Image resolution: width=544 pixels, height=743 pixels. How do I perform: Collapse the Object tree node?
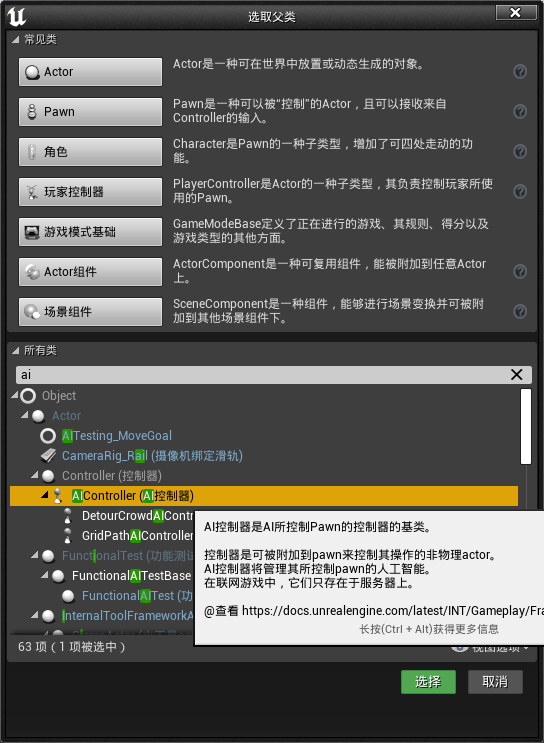(15, 395)
